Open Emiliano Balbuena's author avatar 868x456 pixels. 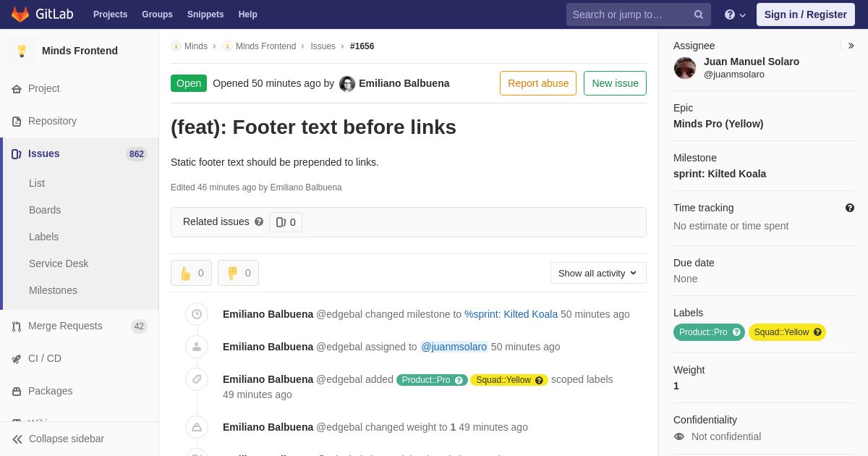click(x=347, y=84)
